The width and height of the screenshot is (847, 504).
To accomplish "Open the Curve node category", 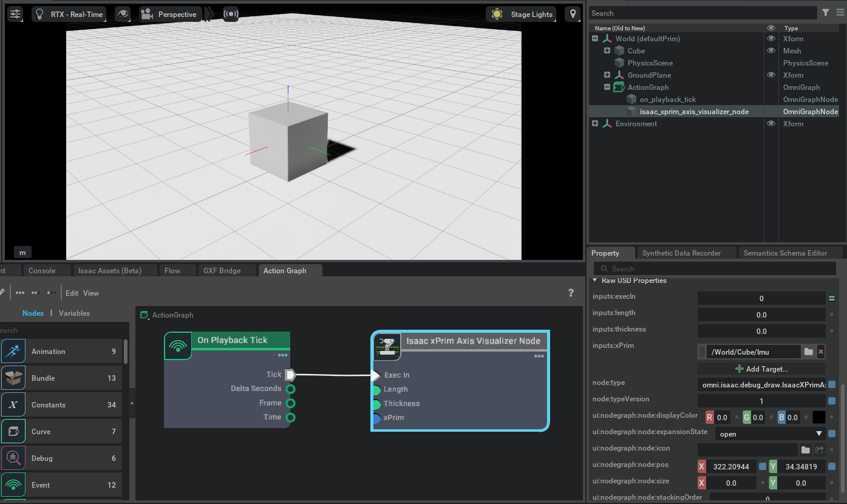I will click(x=61, y=432).
